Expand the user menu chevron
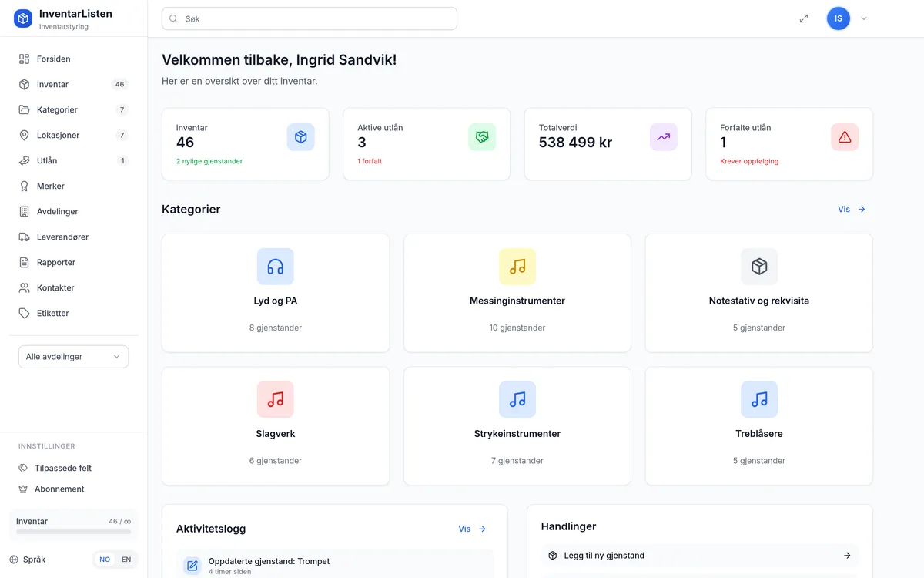Viewport: 924px width, 578px height. pos(864,18)
